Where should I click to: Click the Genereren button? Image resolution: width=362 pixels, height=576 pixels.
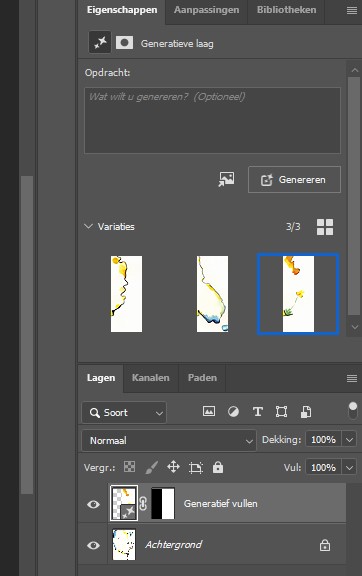click(x=294, y=180)
